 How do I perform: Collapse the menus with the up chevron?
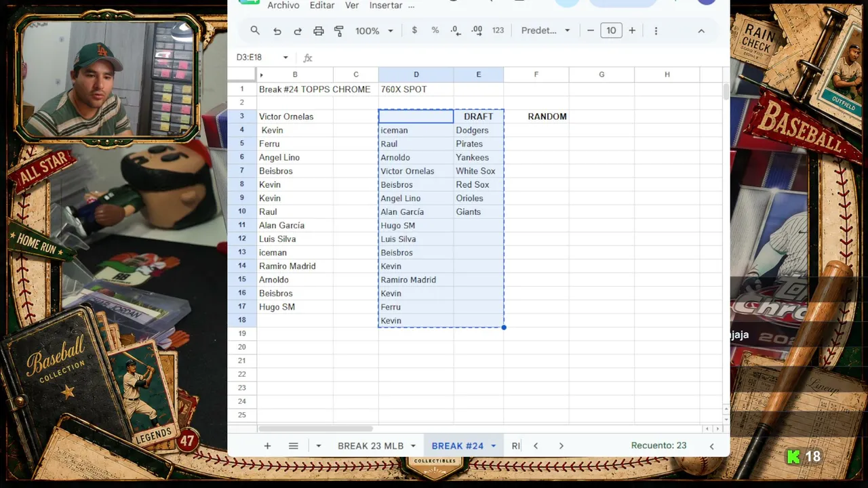(701, 30)
